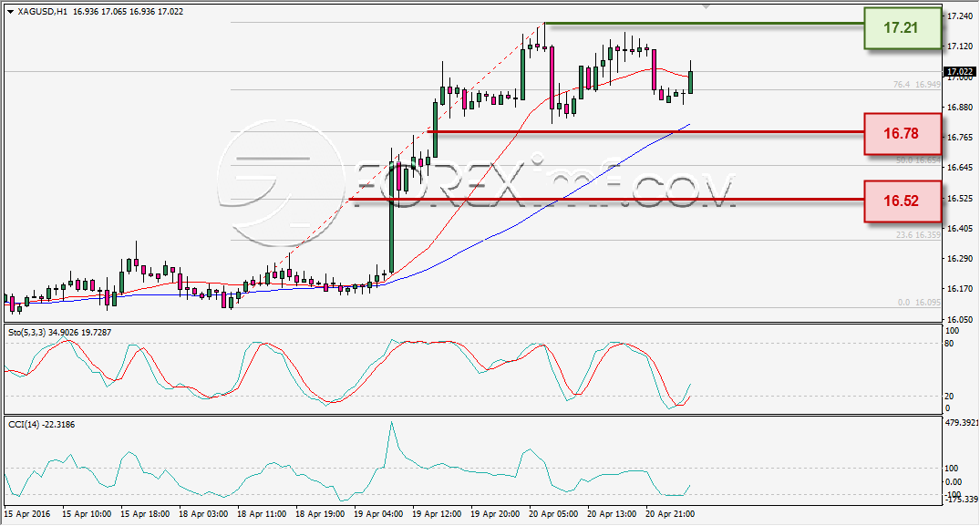
Task: Select the 16.52 support level label
Action: coord(902,201)
